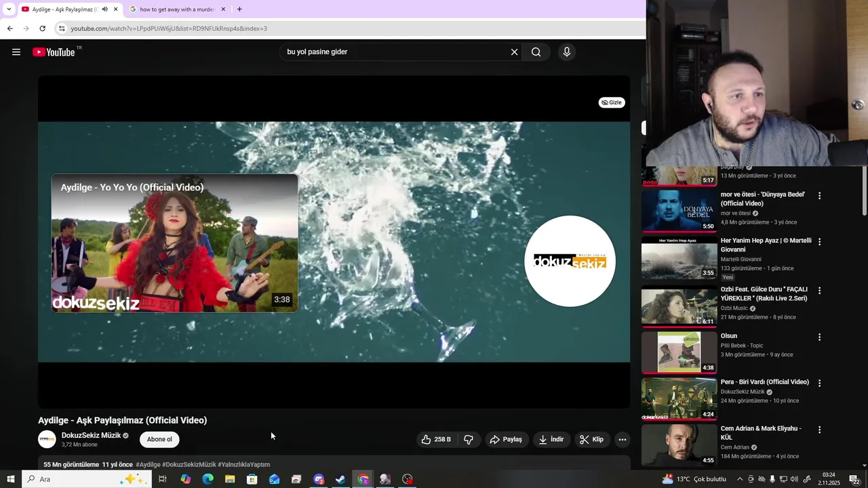This screenshot has width=868, height=488.
Task: Open 'Olsun' video thumbnail
Action: 679,352
